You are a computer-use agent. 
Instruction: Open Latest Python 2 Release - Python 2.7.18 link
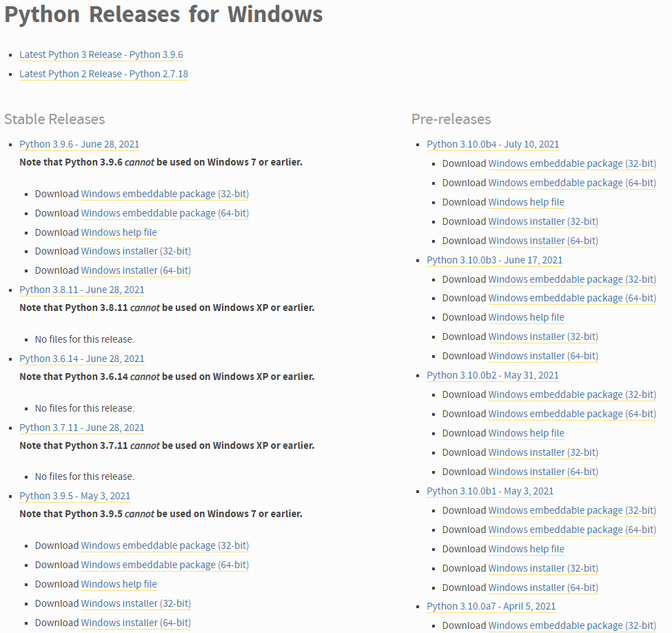pyautogui.click(x=103, y=74)
